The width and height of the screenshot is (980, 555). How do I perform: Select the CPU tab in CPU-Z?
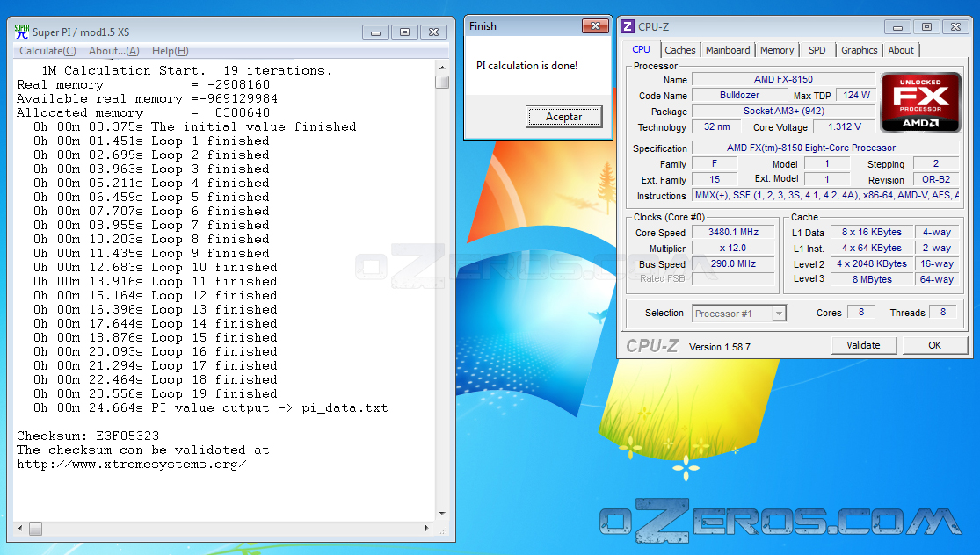[x=642, y=49]
